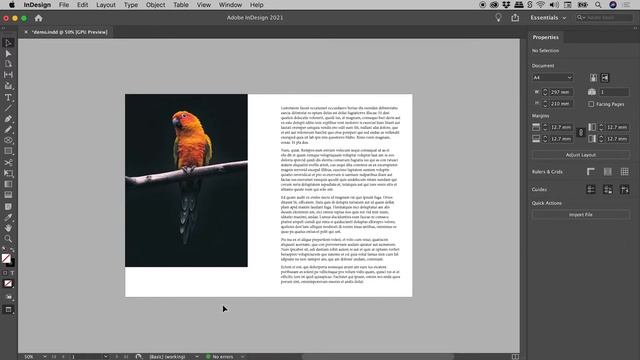
Task: Set portrait page orientation
Action: pos(593,78)
